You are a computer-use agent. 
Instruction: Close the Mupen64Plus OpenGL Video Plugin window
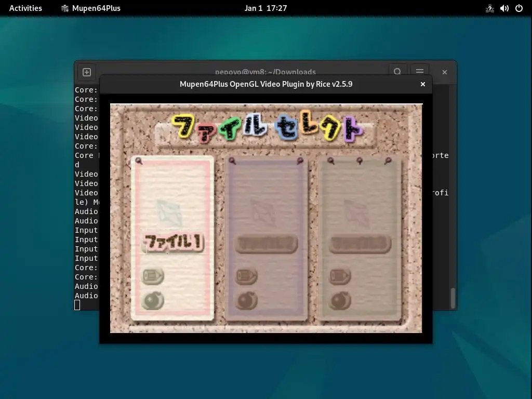coord(423,84)
